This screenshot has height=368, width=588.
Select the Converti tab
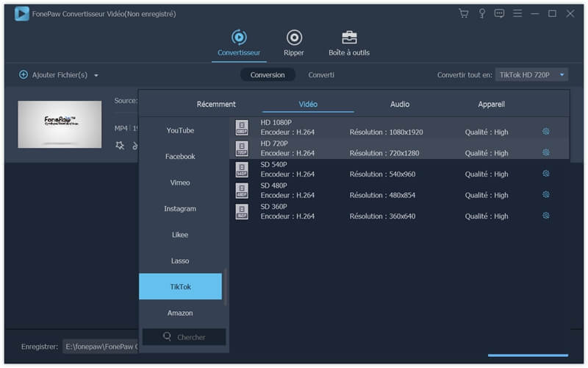(x=321, y=75)
